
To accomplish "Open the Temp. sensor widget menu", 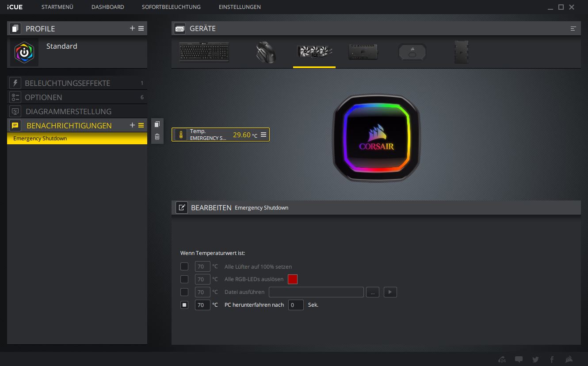I will point(263,135).
